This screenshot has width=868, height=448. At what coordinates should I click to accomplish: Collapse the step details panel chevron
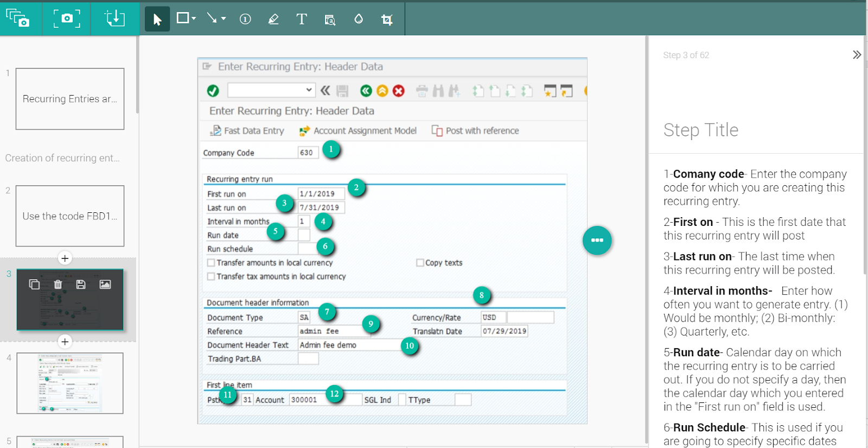pyautogui.click(x=857, y=55)
